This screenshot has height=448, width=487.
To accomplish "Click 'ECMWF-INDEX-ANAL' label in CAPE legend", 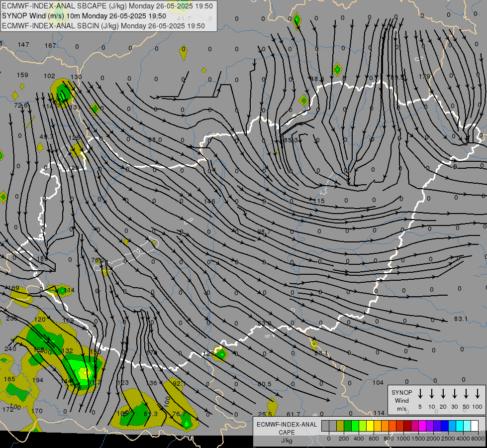I will pos(287,425).
